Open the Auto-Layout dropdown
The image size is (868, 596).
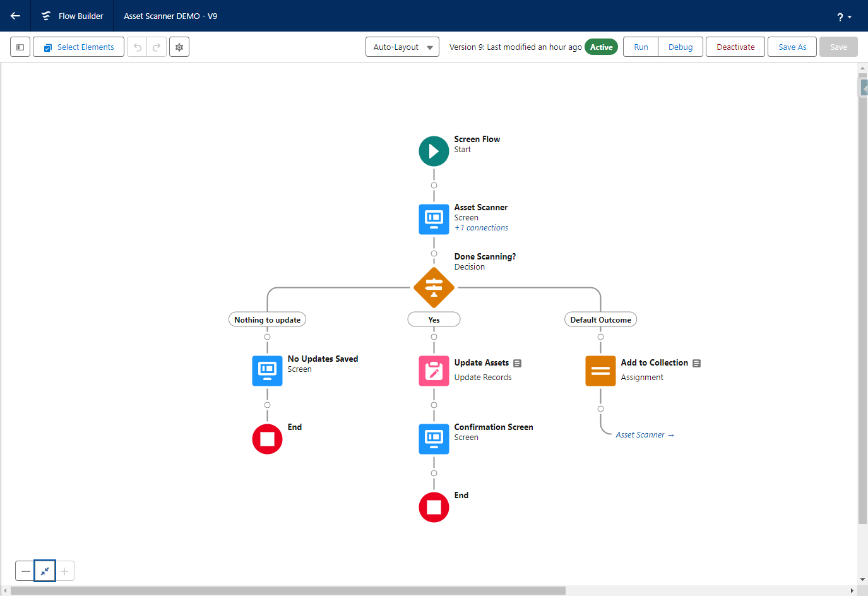click(x=402, y=47)
